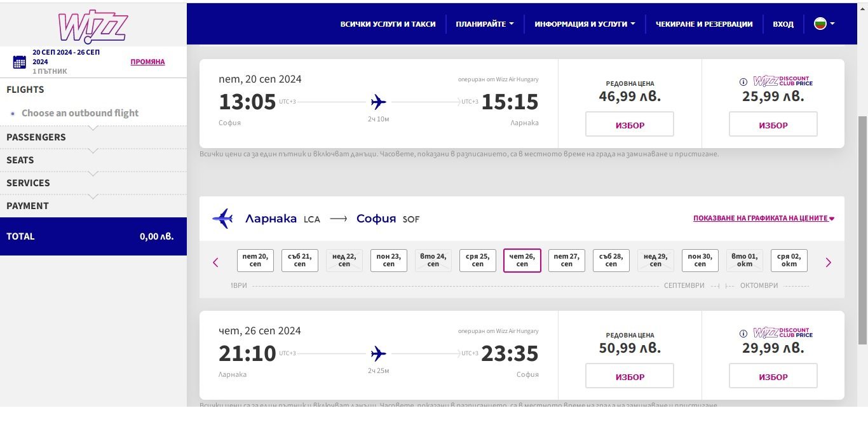Screen dimensions: 868x422
Task: Click the info icon on the 29,99 лв. Discount Club price
Action: 743,334
